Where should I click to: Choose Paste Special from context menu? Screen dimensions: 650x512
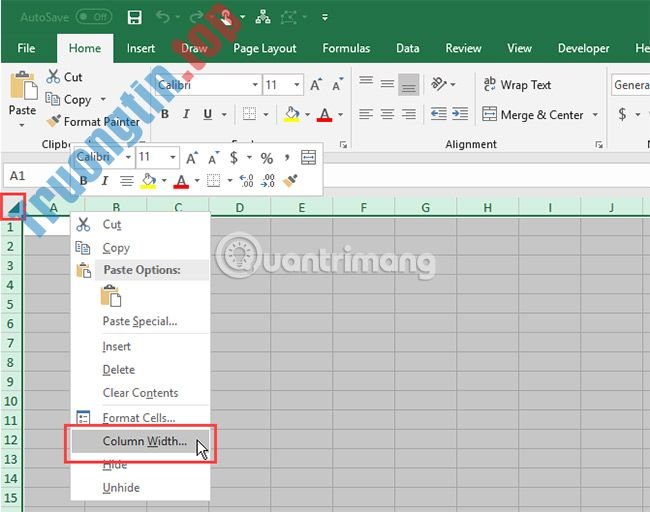pos(140,321)
